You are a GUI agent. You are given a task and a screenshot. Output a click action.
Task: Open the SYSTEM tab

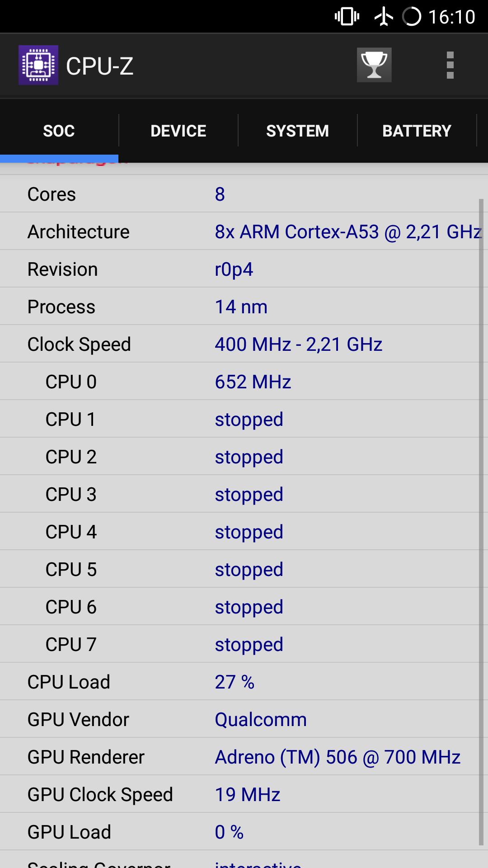[297, 131]
